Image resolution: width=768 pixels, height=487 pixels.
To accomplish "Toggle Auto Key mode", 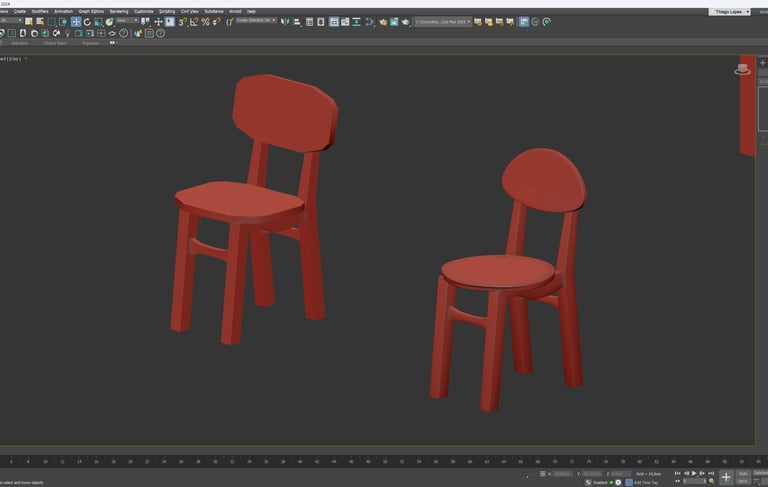I will point(743,473).
